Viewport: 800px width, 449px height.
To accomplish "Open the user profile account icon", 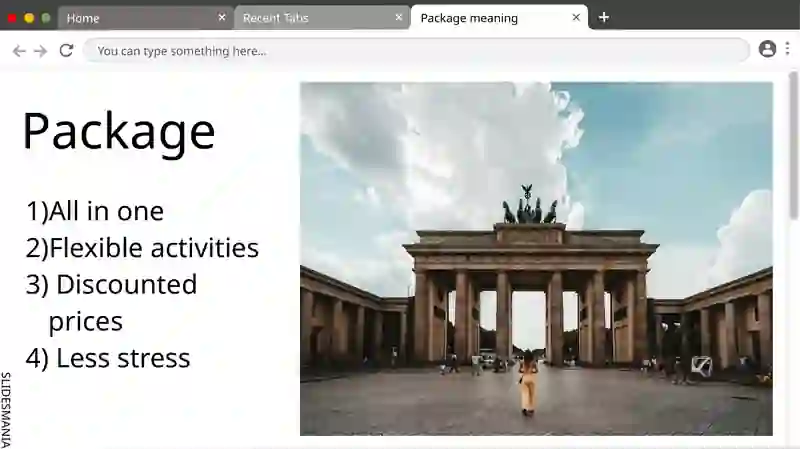I will coord(767,49).
